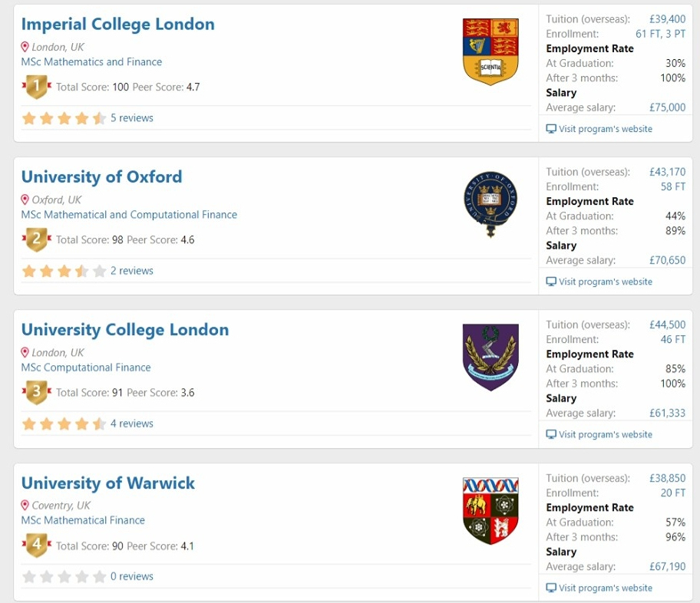Click the University of Oxford crest logo
The height and width of the screenshot is (603, 700).
pyautogui.click(x=490, y=204)
